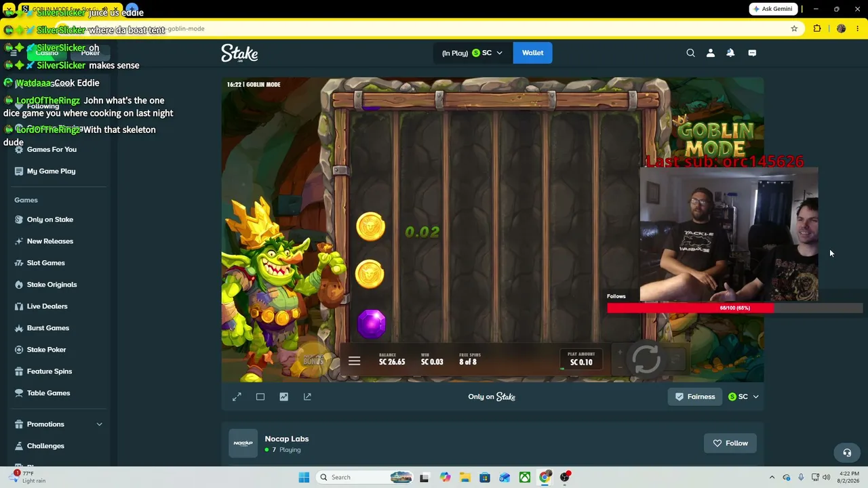Image resolution: width=868 pixels, height=488 pixels.
Task: Open the live support headset icon
Action: 847,453
